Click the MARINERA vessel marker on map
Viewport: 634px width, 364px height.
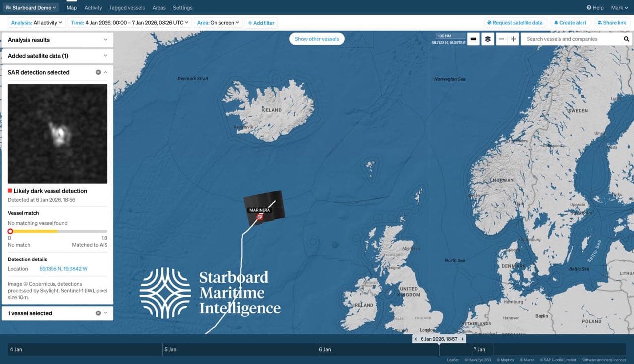coord(259,217)
